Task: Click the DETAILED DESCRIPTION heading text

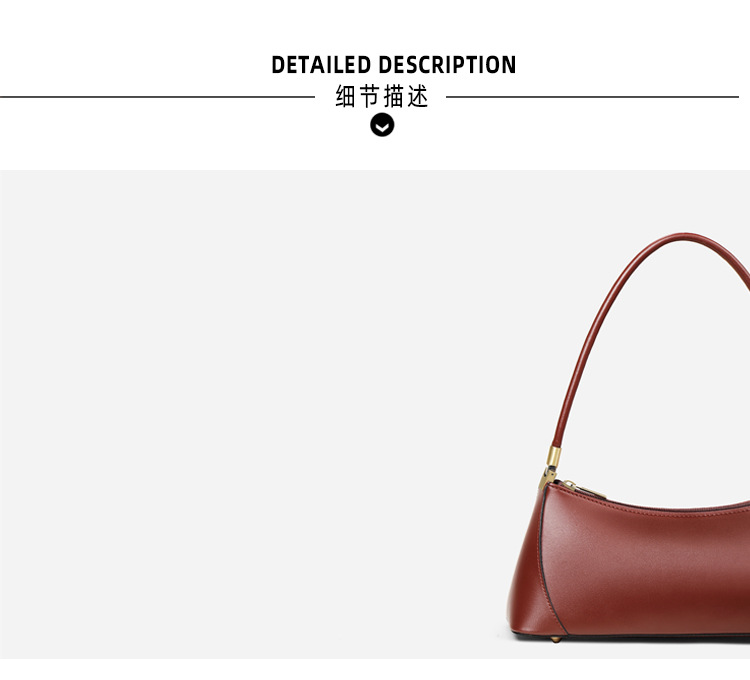Action: 394,65
